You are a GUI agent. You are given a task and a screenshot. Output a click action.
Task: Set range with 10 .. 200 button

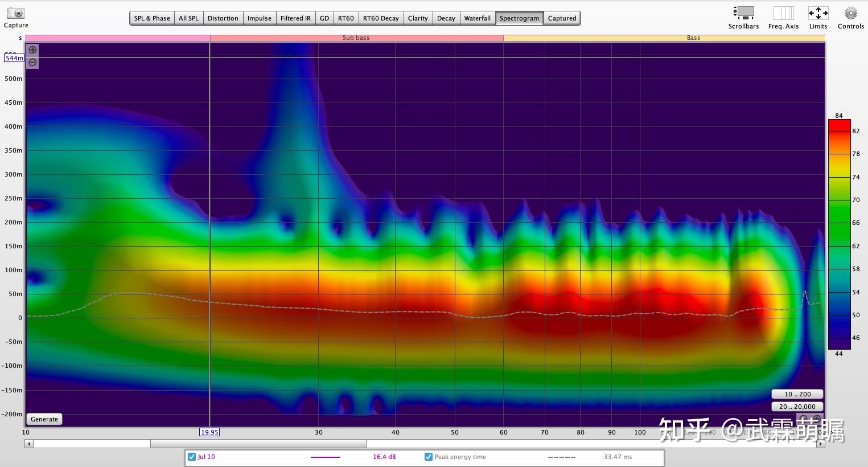[x=797, y=394]
